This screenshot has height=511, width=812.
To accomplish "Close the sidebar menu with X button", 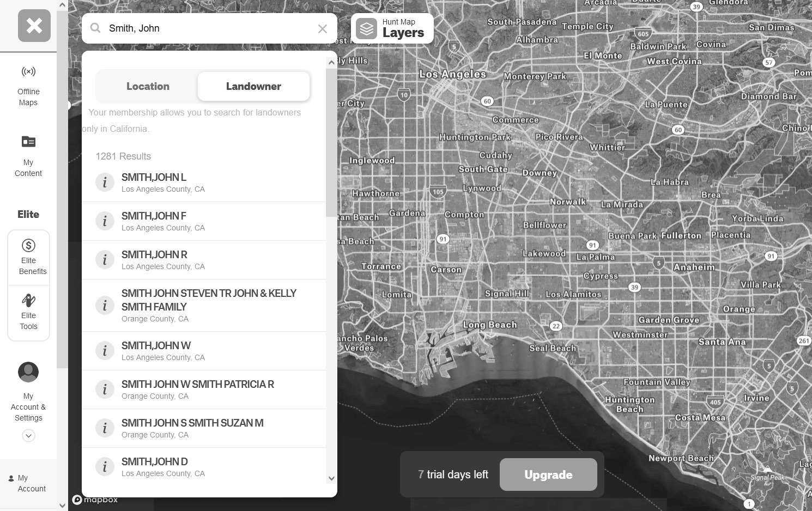I will coord(34,26).
